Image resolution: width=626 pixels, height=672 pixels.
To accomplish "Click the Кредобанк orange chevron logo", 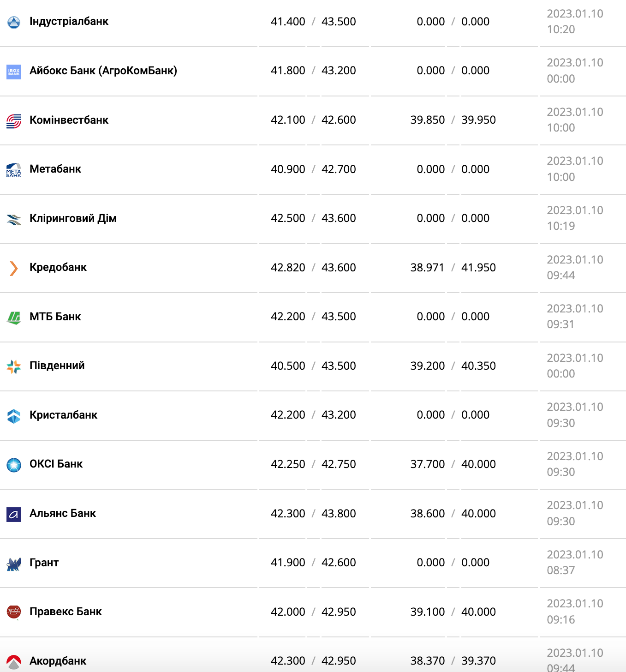I will (x=14, y=268).
